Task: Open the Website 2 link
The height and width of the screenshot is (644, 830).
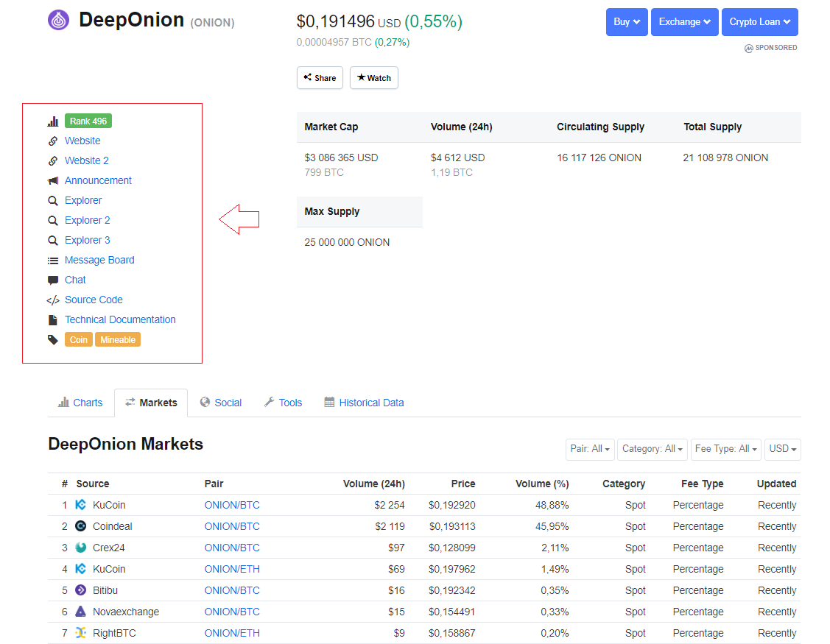Action: (87, 161)
